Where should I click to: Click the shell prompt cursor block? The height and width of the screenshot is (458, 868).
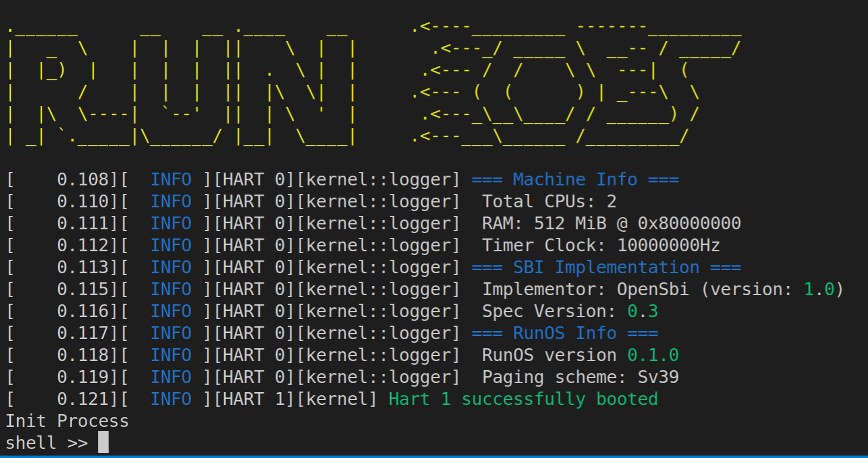[103, 442]
